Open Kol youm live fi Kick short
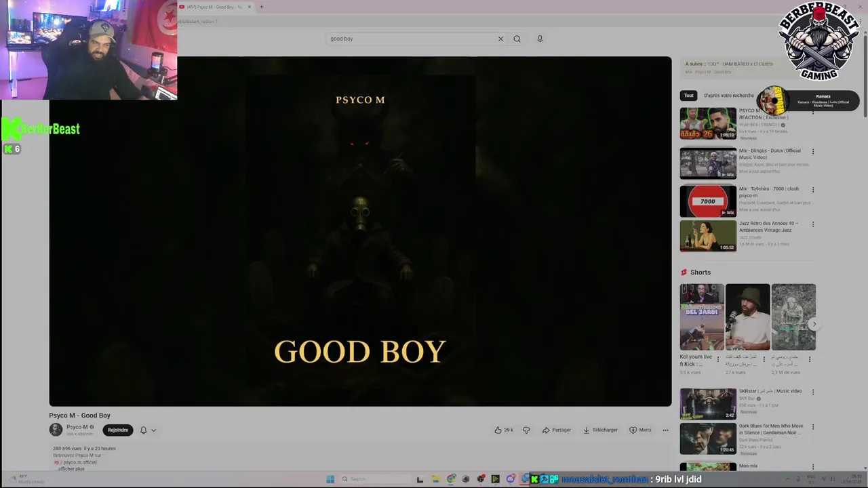The height and width of the screenshot is (488, 868). tap(702, 317)
